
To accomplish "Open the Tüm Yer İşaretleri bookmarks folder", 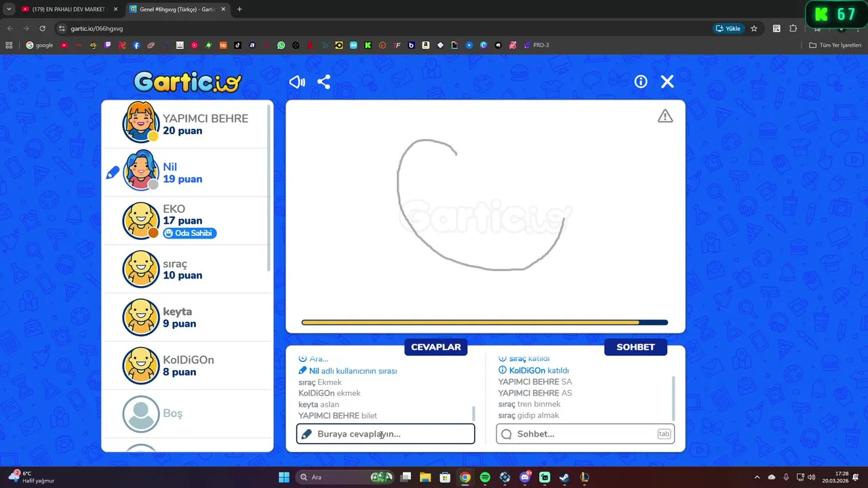I will coord(835,45).
